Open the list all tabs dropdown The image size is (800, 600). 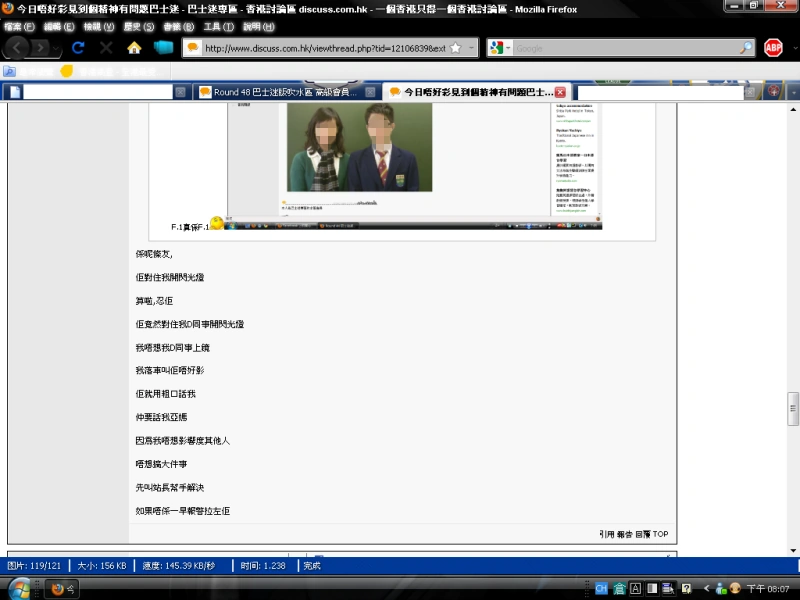[x=794, y=92]
